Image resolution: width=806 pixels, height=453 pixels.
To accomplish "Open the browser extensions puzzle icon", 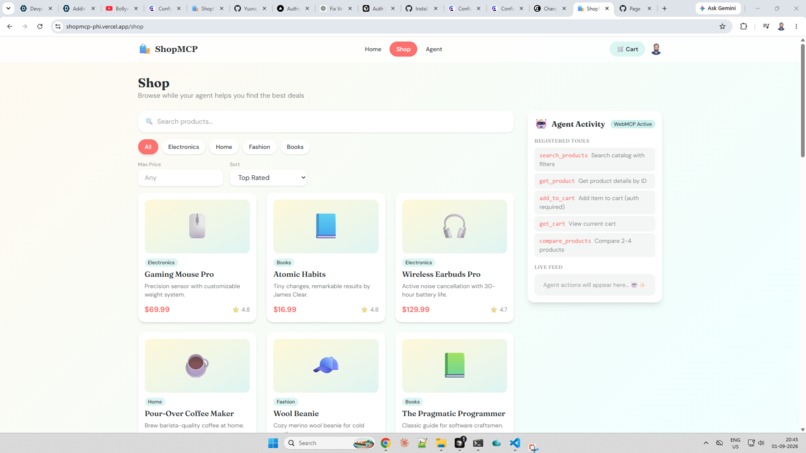I will pyautogui.click(x=743, y=26).
